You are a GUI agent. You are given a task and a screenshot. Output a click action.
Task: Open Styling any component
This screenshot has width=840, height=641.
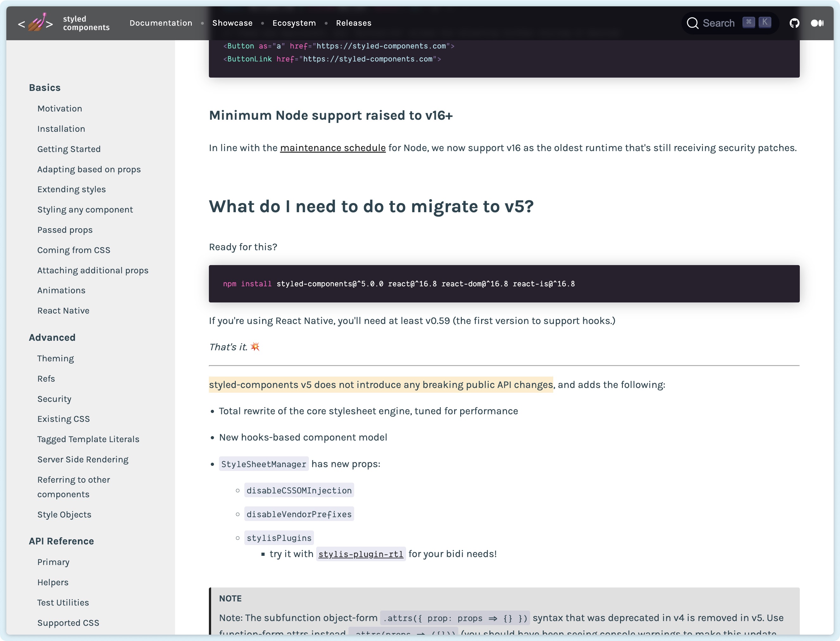pos(85,210)
